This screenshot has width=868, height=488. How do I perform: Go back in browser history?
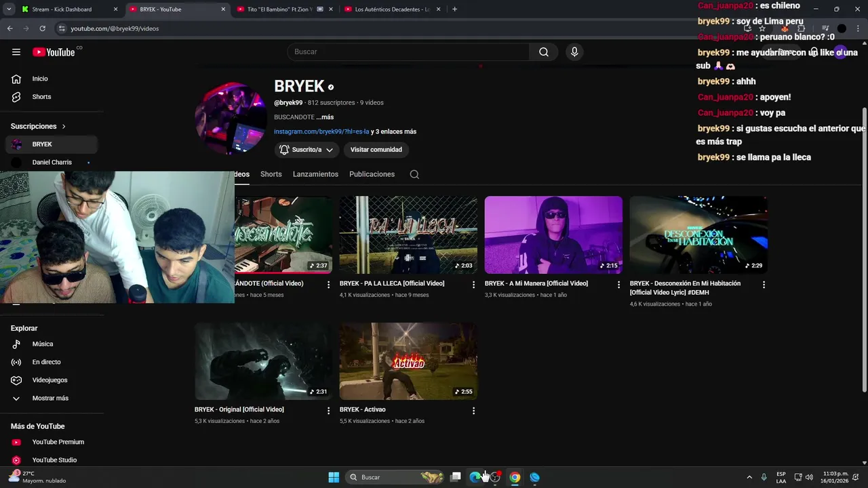coord(9,28)
